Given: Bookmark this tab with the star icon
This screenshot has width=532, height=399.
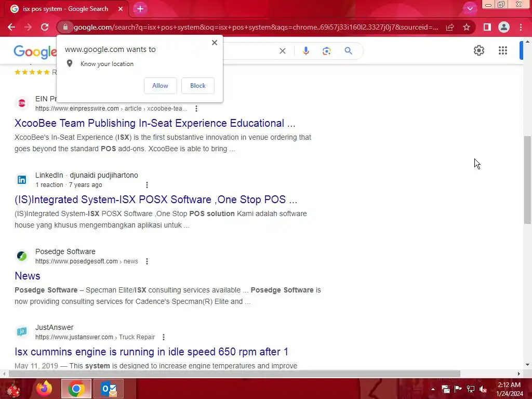Looking at the screenshot, I should click(467, 27).
